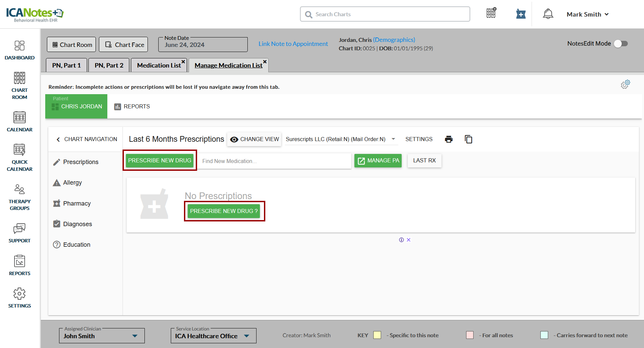Click Change View eye button
644x348 pixels.
pos(254,139)
